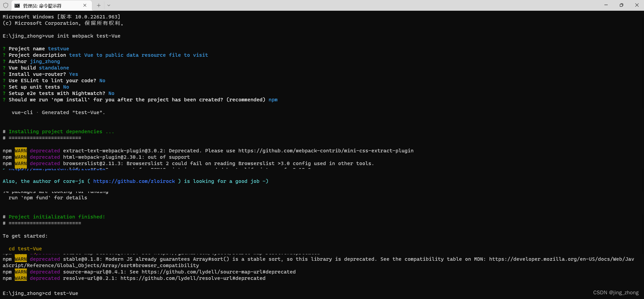Viewport: 644px width, 299px height.
Task: Click the 'npm' answer after (recommended)
Action: click(273, 100)
